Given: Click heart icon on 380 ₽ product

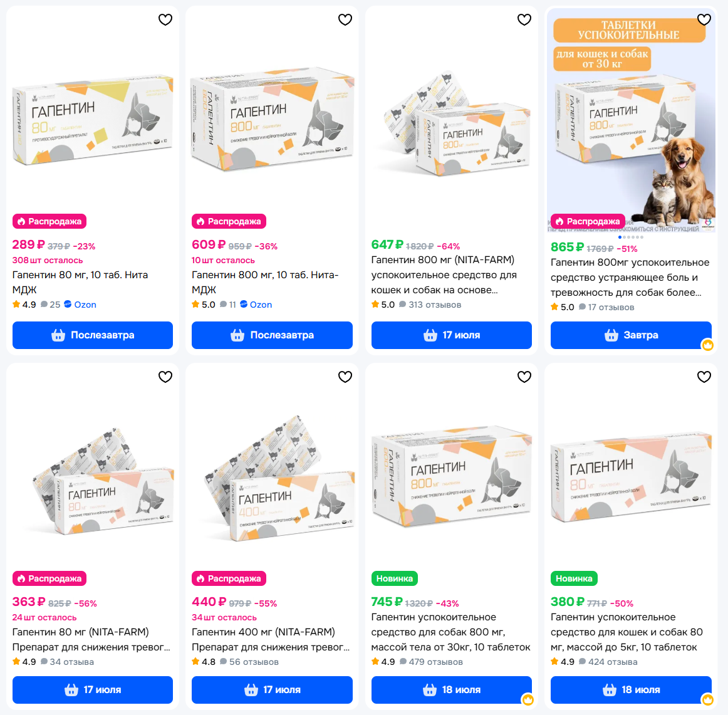Looking at the screenshot, I should [x=704, y=377].
